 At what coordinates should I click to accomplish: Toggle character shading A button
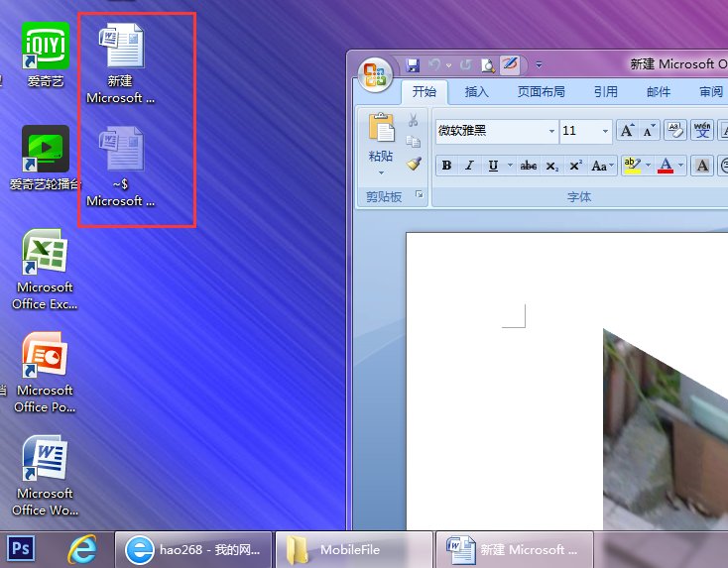[x=702, y=166]
